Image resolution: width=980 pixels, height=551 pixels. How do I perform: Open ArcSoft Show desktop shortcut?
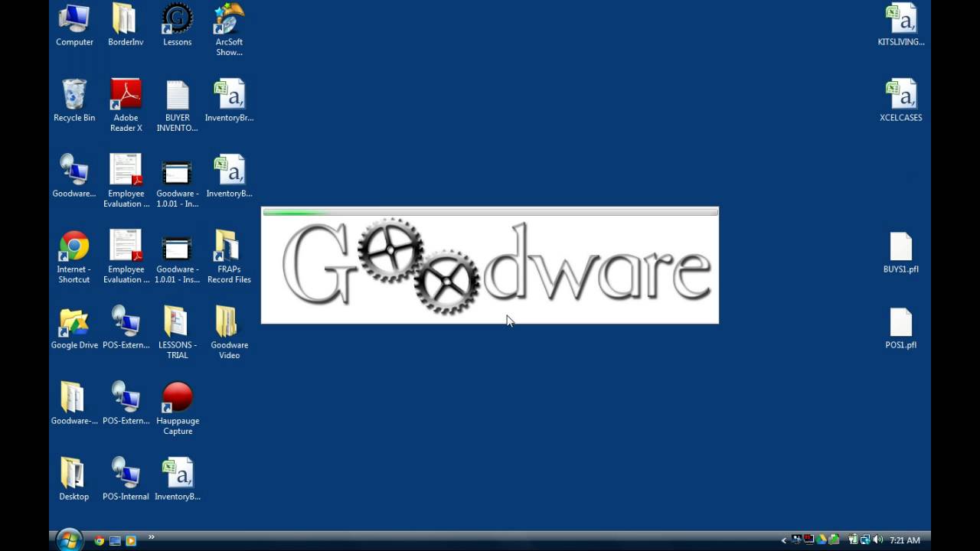(229, 31)
